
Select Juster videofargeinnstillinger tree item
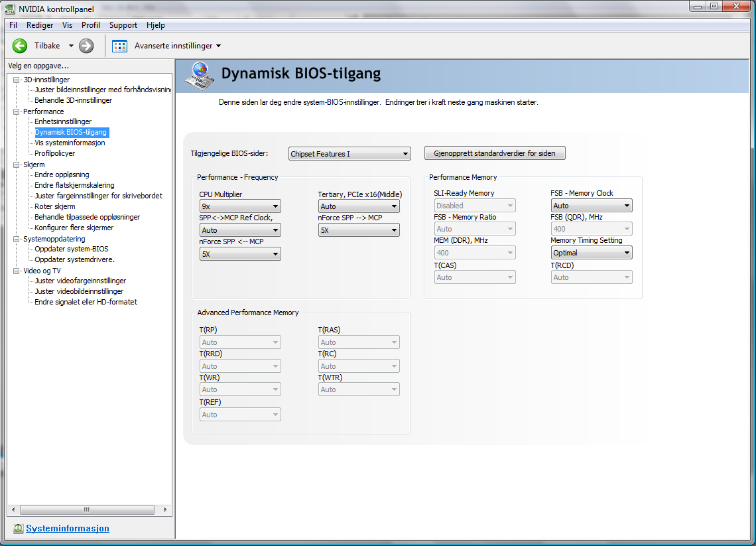(x=80, y=281)
